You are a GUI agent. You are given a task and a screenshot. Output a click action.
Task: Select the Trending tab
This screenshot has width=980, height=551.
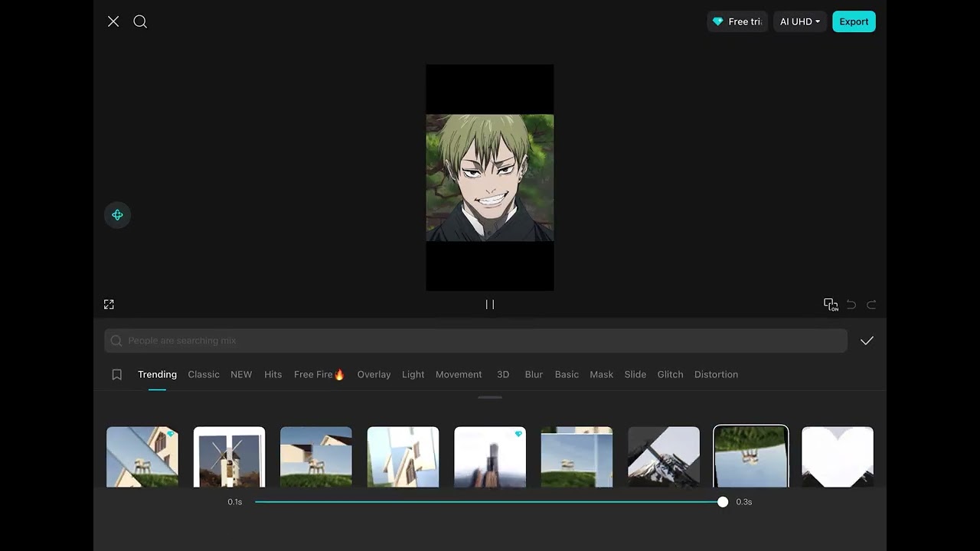(x=157, y=374)
